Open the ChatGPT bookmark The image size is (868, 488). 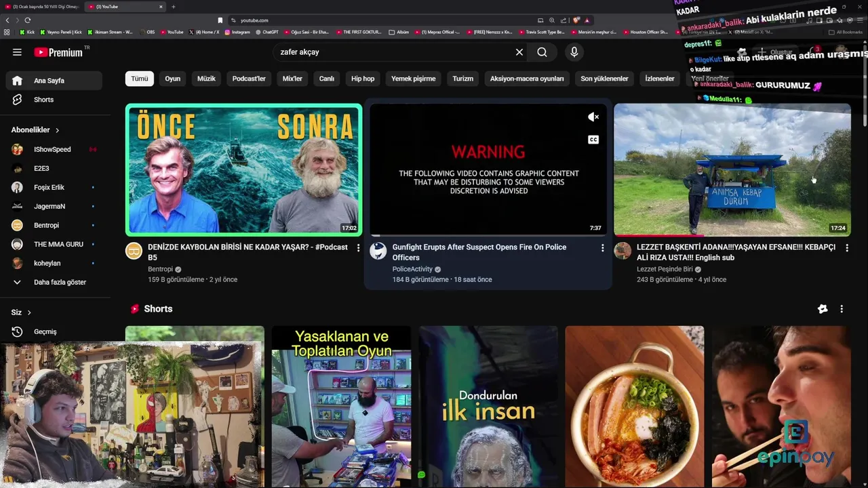click(x=267, y=32)
